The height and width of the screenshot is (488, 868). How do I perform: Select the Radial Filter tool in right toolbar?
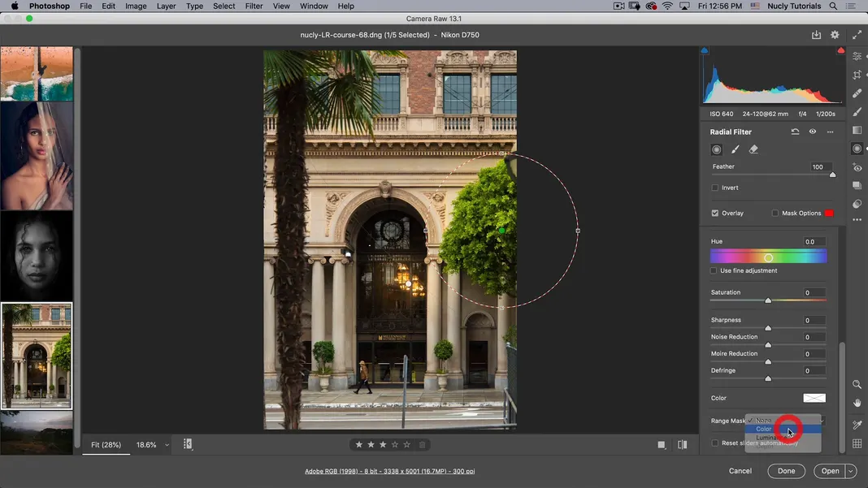coord(857,149)
